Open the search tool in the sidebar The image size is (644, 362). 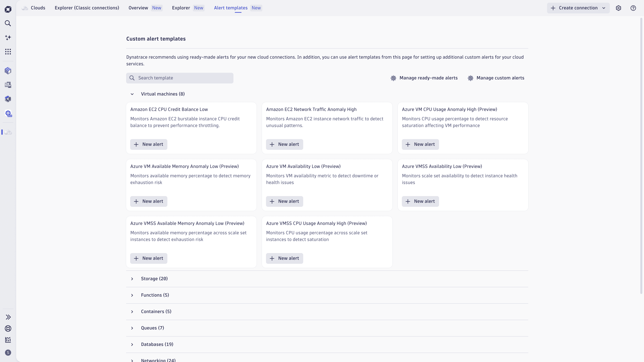[8, 23]
